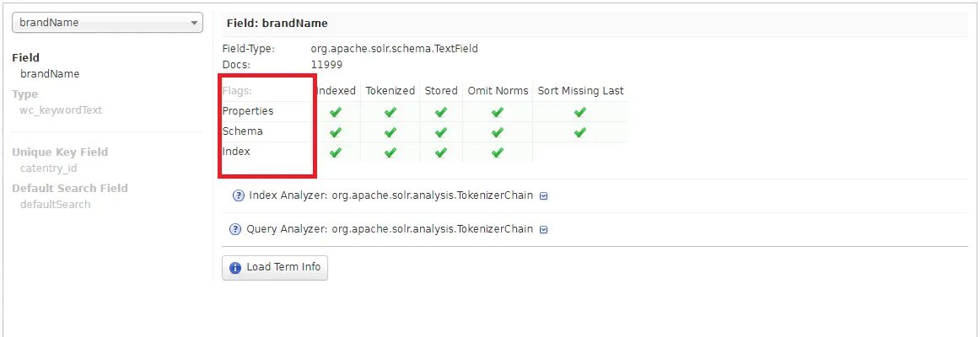Click the Schema Tokenized green checkmark
Image resolution: width=980 pixels, height=337 pixels.
(x=390, y=132)
